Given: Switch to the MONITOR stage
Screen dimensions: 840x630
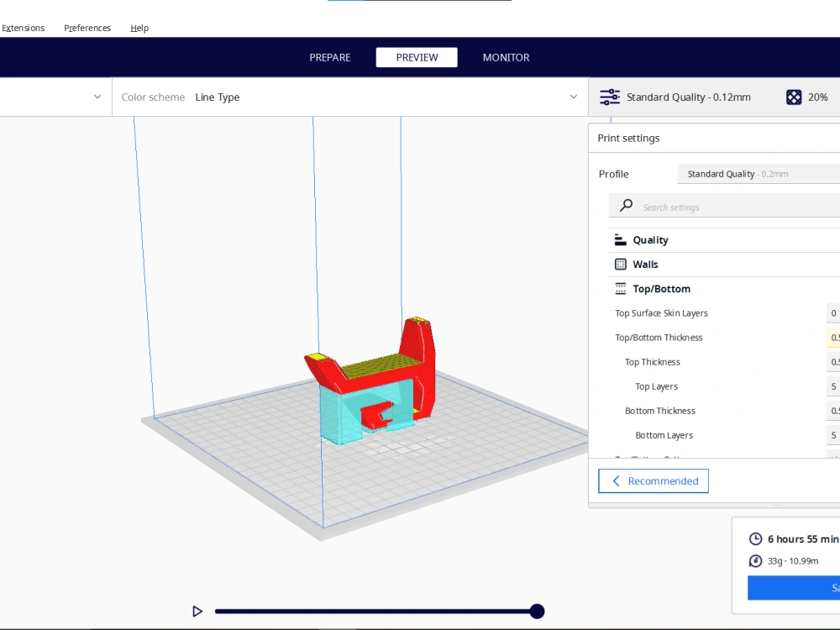Looking at the screenshot, I should (507, 57).
